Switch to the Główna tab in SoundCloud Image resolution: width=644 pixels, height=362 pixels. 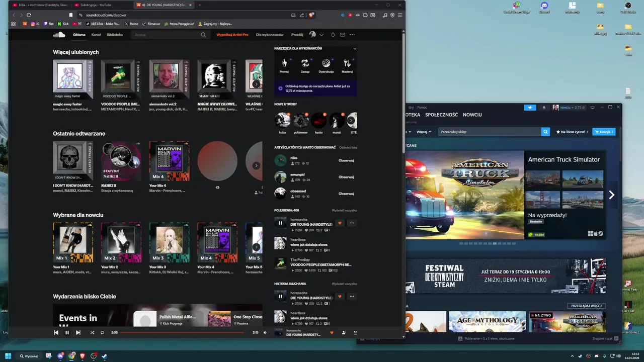pyautogui.click(x=79, y=35)
